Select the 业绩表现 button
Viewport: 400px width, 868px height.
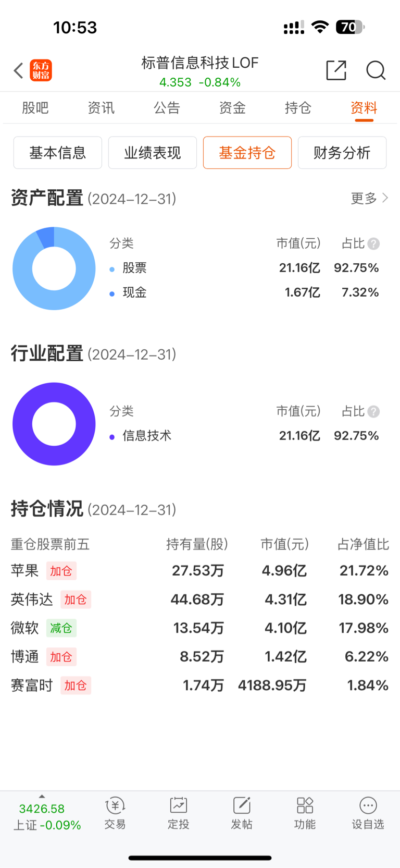point(153,153)
